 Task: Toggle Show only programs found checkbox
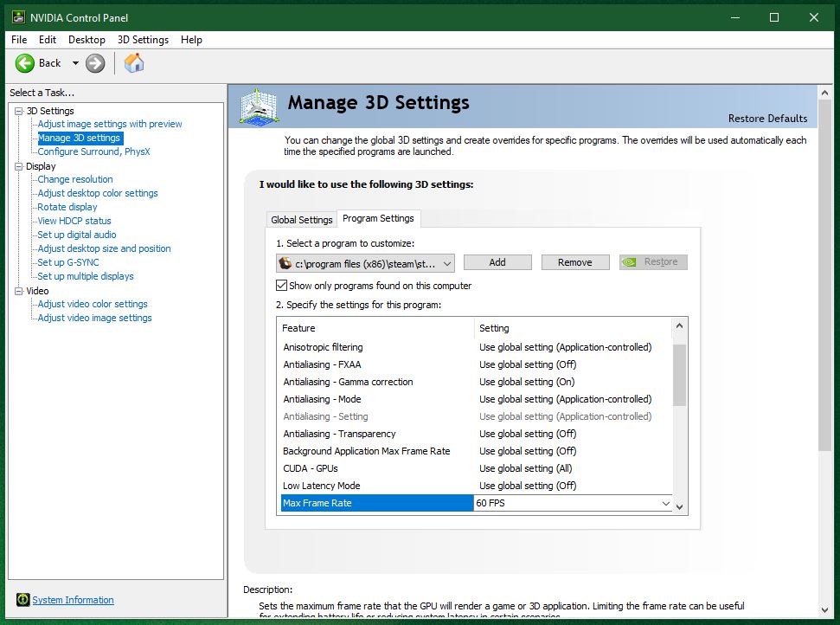coord(281,286)
